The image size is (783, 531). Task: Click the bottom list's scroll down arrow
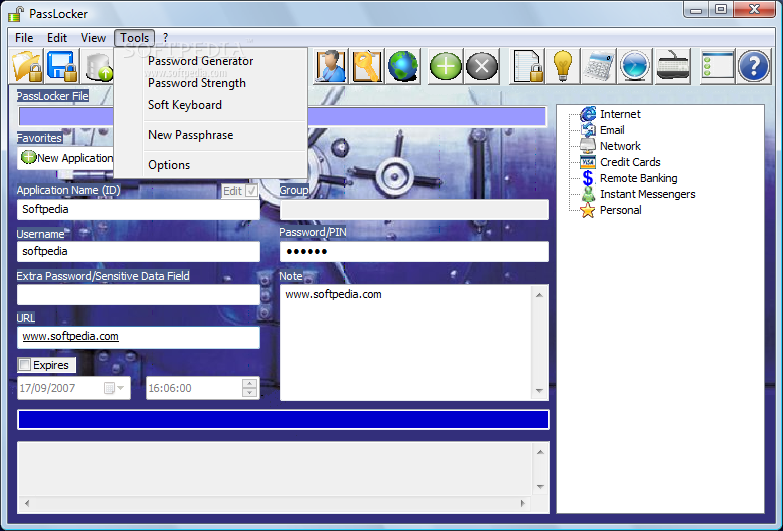pos(540,486)
